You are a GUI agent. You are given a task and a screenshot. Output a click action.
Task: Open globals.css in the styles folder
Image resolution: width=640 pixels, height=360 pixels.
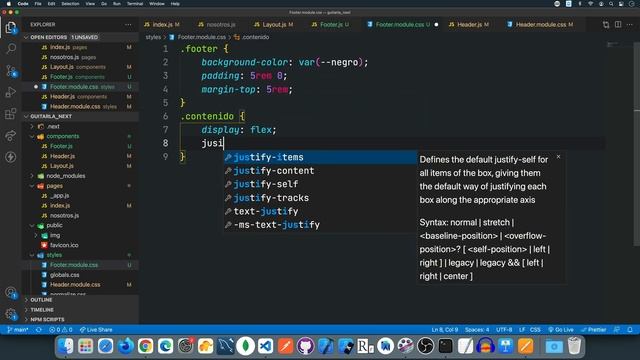pyautogui.click(x=81, y=275)
